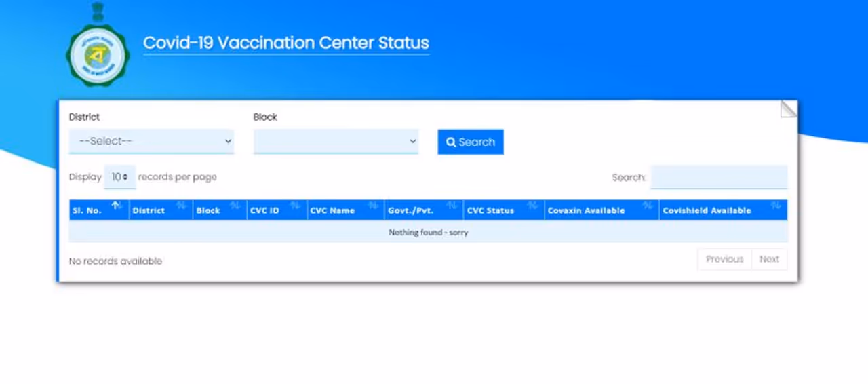Screen dimensions: 868x384
Task: Click the Next pagination button
Action: [x=769, y=259]
